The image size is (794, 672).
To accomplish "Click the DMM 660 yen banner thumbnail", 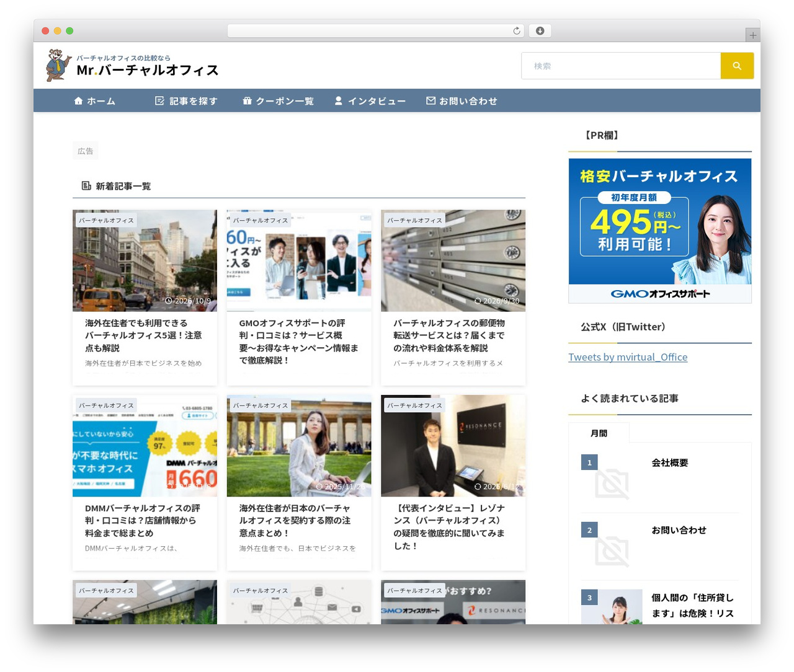I will click(145, 446).
